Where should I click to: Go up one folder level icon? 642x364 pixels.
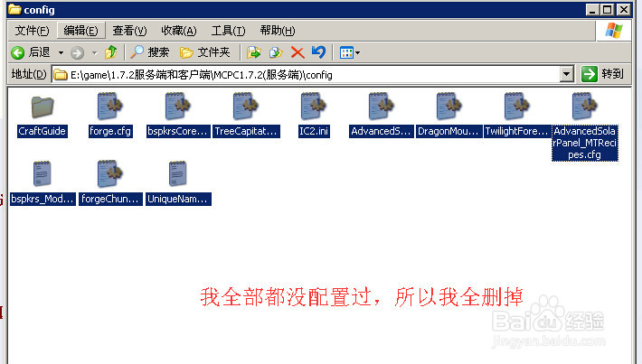tap(111, 52)
